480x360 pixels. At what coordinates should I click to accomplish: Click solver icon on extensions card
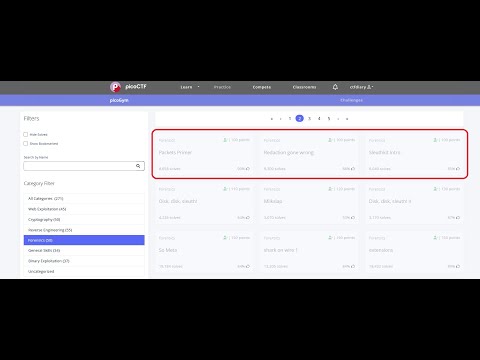click(435, 238)
